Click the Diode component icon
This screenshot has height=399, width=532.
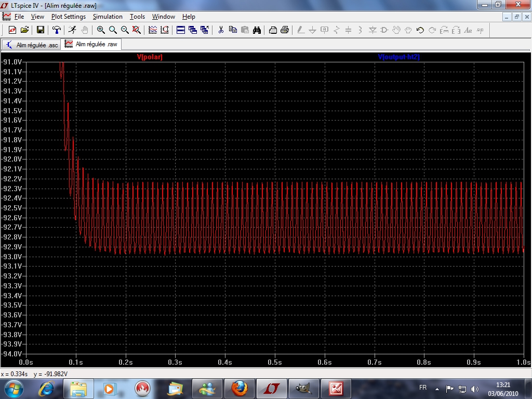point(372,30)
